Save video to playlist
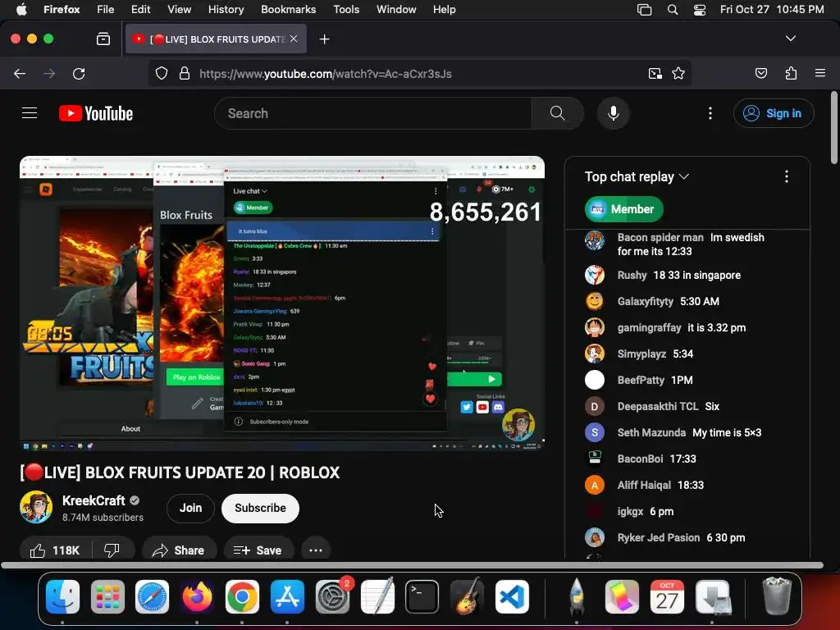Viewport: 840px width, 630px height. pos(258,550)
